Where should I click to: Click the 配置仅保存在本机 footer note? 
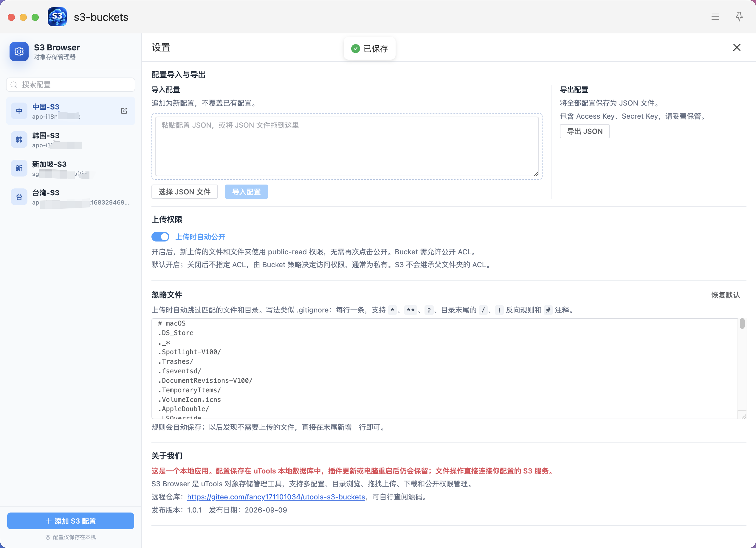(71, 537)
